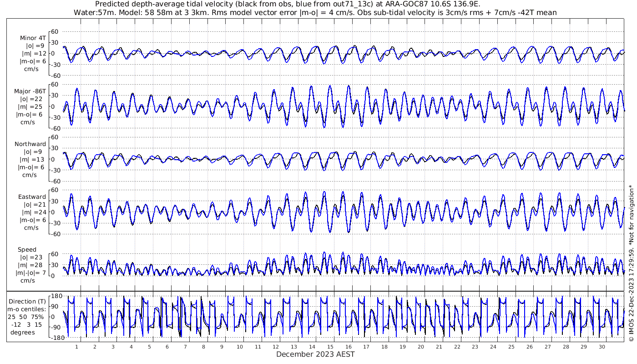The image size is (637, 364).
Task: Click '|o| =9' under Minor 4T
Action: (35, 46)
